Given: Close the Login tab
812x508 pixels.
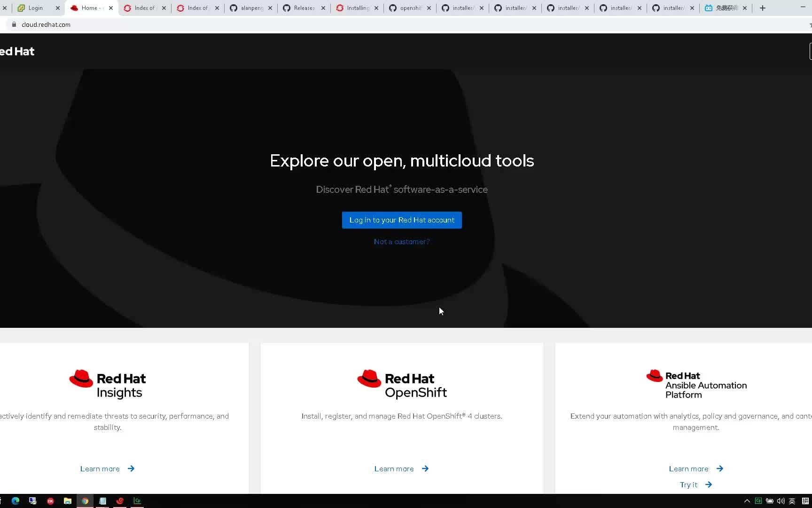Looking at the screenshot, I should coord(58,8).
